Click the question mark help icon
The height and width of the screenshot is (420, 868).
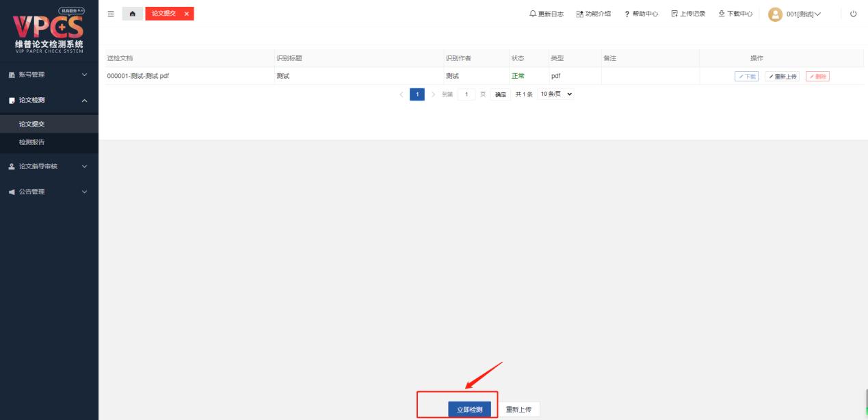627,14
